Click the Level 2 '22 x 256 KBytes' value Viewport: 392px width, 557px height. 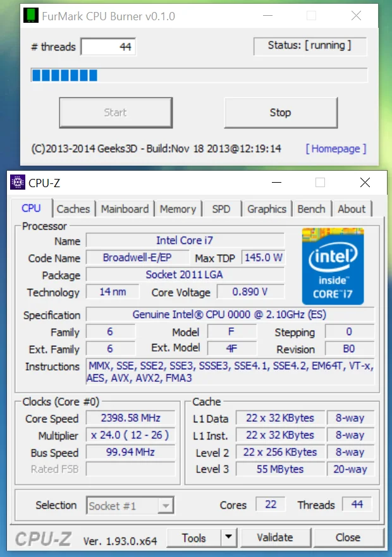[x=280, y=452]
